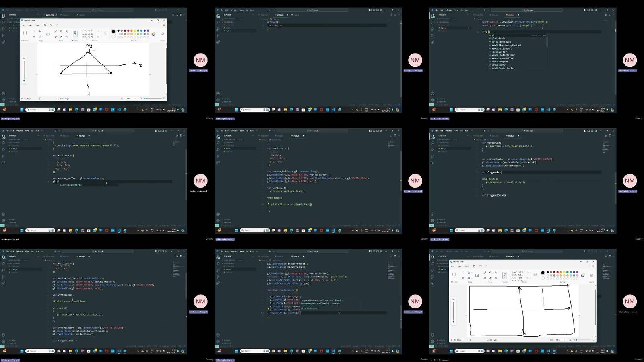
Task: Toggle primary side bar in the gl_FragColor frame
Action: pos(585,131)
